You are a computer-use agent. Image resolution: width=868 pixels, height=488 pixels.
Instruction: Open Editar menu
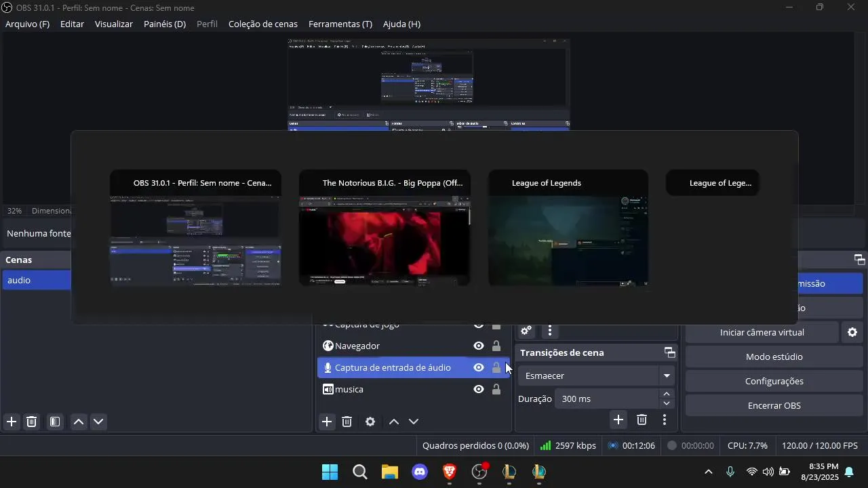click(x=73, y=24)
